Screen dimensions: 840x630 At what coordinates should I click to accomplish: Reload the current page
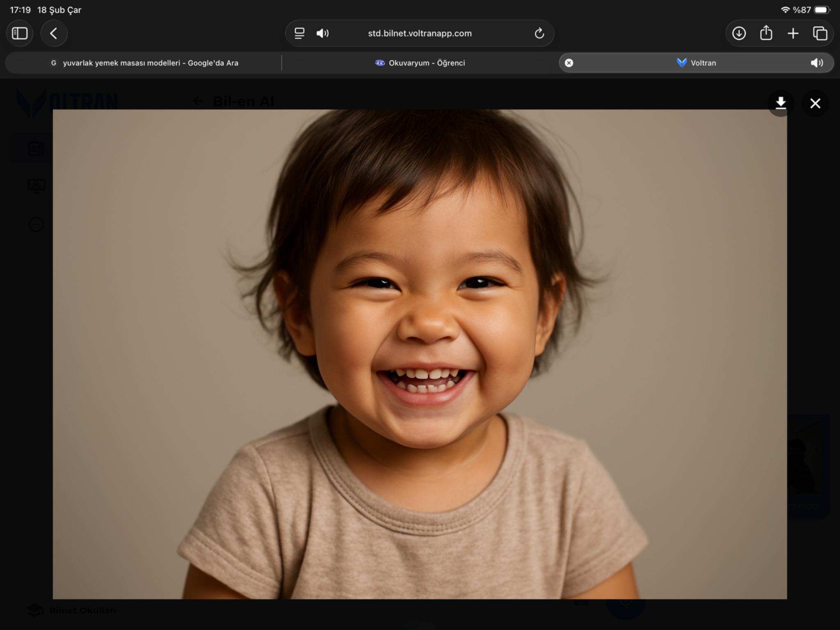[539, 33]
